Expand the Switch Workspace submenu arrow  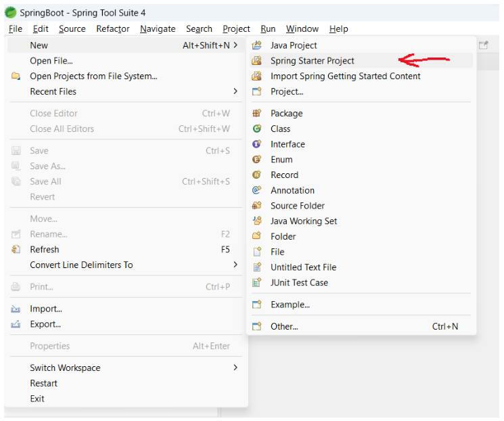[x=235, y=368]
